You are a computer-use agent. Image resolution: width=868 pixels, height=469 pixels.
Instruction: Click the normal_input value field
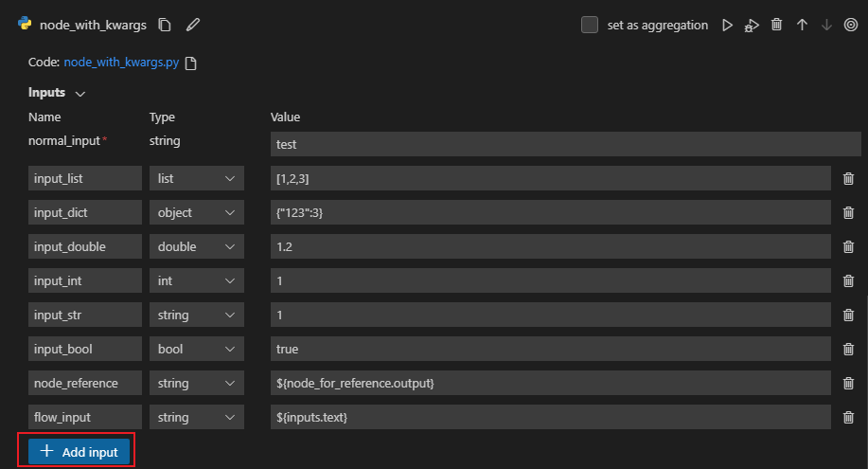tap(564, 144)
